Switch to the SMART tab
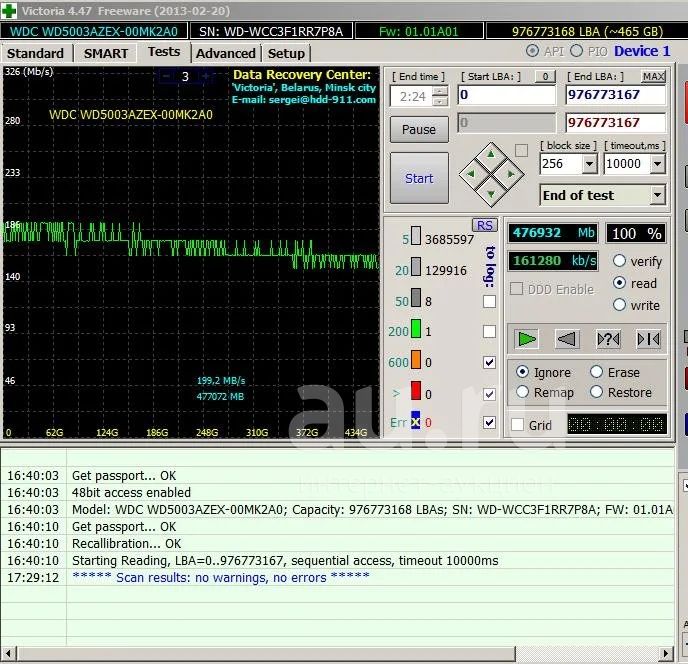The image size is (688, 664). 105,53
